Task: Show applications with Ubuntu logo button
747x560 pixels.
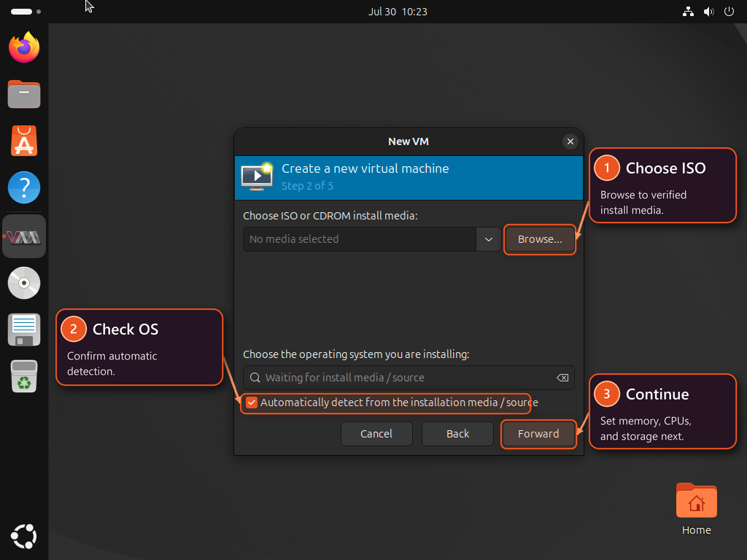Action: click(24, 537)
